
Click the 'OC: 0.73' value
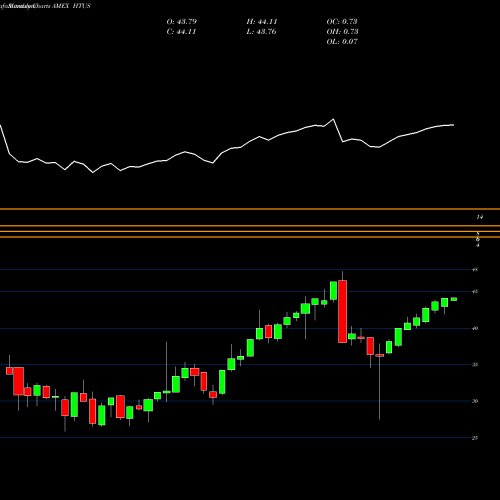click(x=342, y=22)
